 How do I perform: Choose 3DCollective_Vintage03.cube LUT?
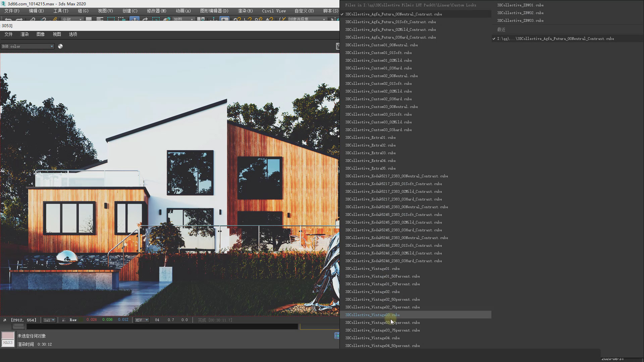(x=372, y=315)
